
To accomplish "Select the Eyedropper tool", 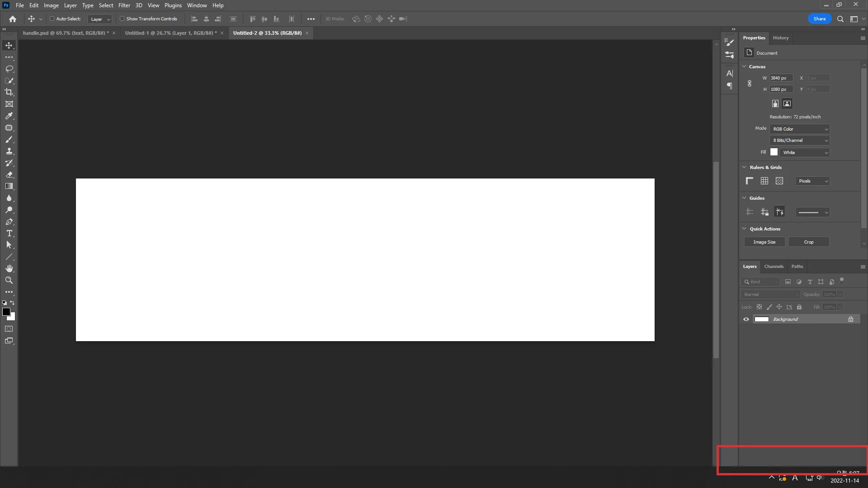I will pos(9,116).
